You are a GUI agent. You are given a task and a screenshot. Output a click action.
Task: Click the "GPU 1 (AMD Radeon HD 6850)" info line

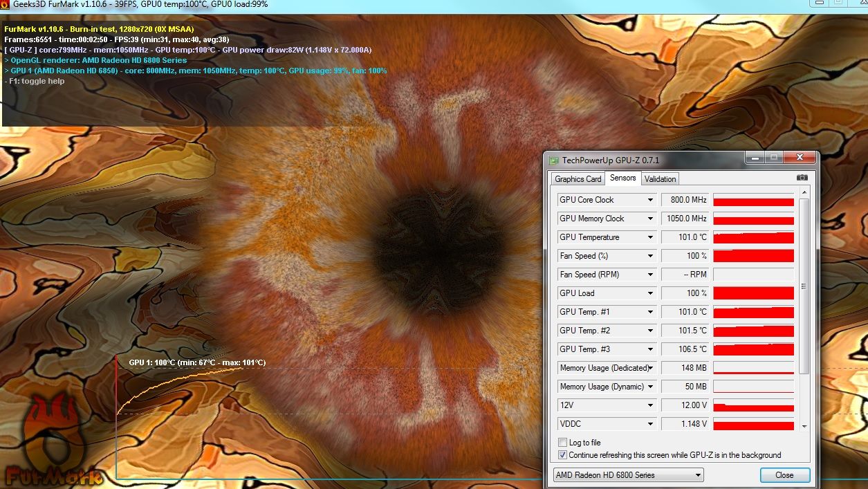tap(196, 71)
